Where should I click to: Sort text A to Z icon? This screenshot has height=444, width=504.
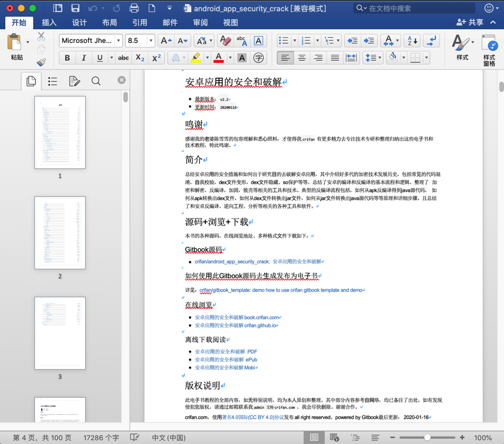pyautogui.click(x=413, y=41)
